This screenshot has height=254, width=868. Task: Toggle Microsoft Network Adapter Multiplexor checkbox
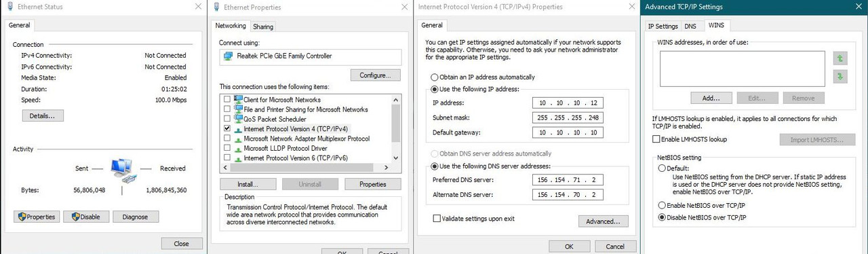[227, 139]
